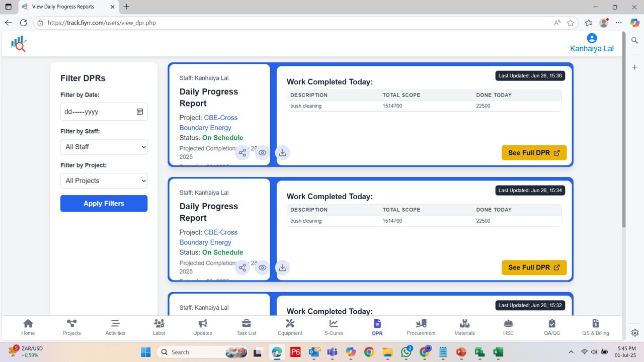The image size is (644, 362).
Task: Open the date picker calendar
Action: point(140,112)
